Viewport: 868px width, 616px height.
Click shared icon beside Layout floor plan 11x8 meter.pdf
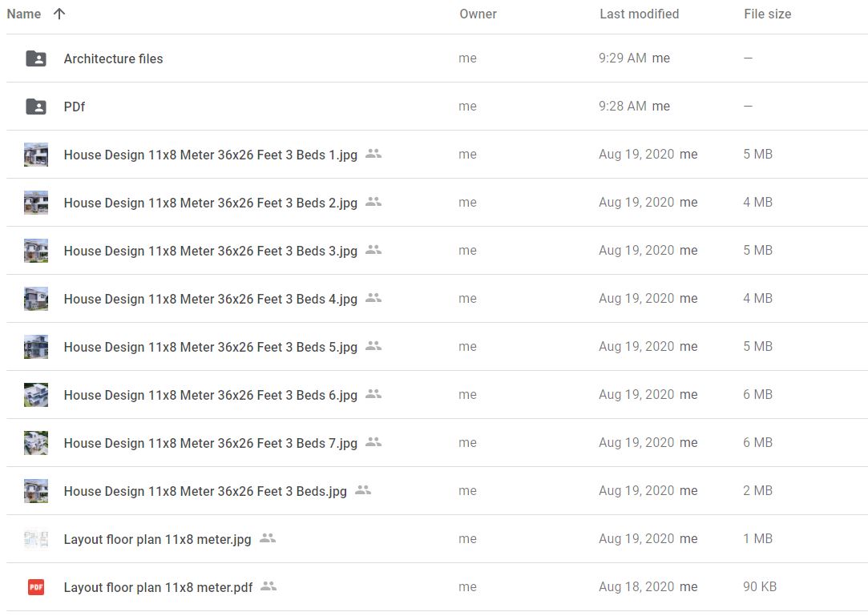(x=268, y=586)
